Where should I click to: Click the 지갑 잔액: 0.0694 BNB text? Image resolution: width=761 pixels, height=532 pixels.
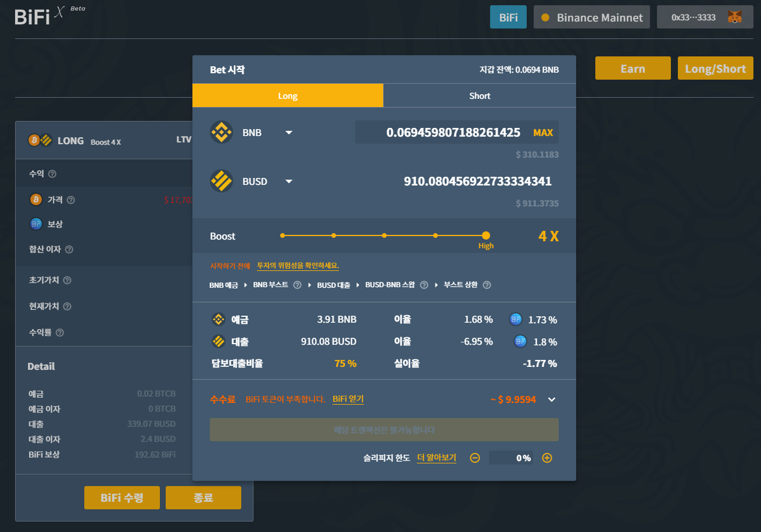click(519, 70)
